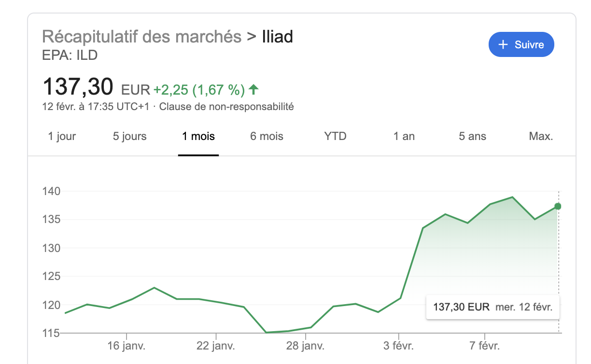Click the 137,30 EUR chart tooltip
591x364 pixels.
(x=492, y=307)
